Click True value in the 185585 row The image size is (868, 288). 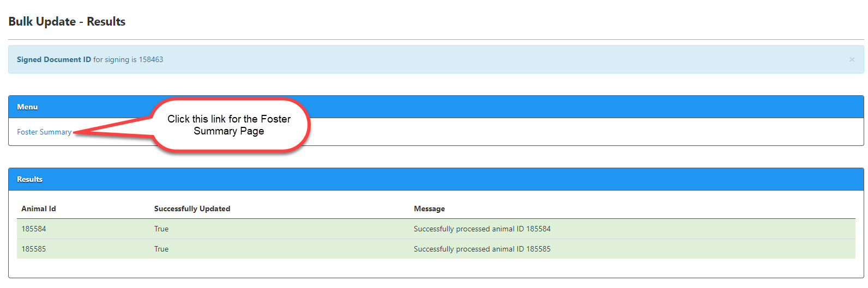[x=161, y=249]
